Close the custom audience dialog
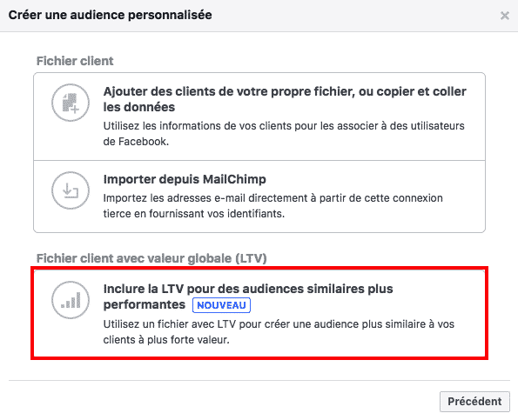This screenshot has width=518, height=420. click(504, 16)
